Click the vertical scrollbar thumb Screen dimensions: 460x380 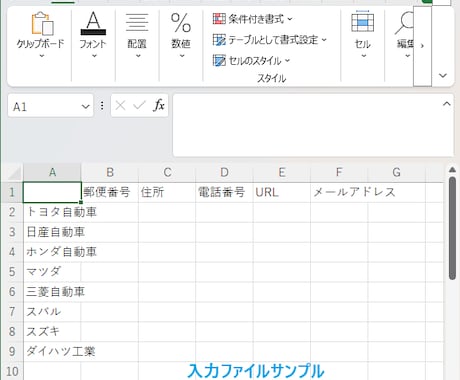(452, 228)
